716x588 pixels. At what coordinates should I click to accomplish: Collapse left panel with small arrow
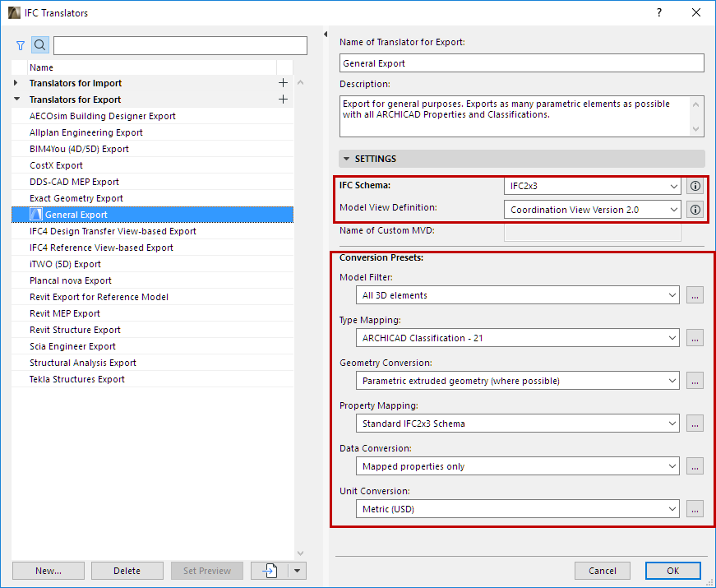326,34
